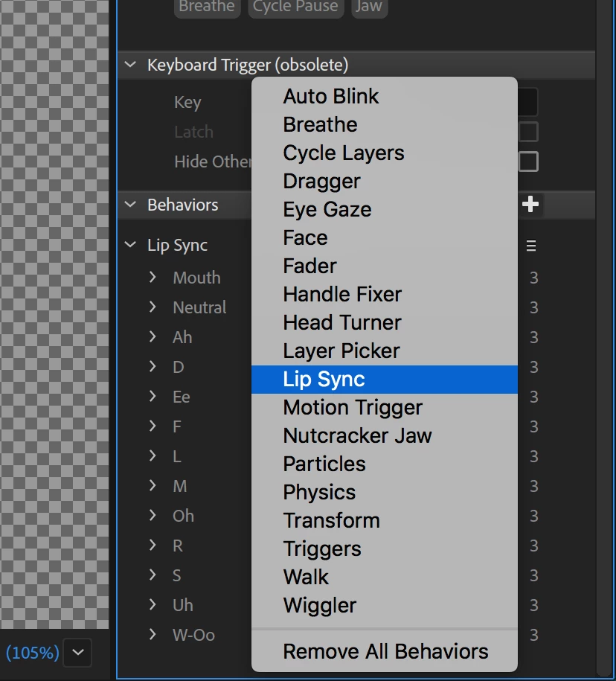Click the plus icon to add behavior
Image resolution: width=616 pixels, height=681 pixels.
coord(530,204)
